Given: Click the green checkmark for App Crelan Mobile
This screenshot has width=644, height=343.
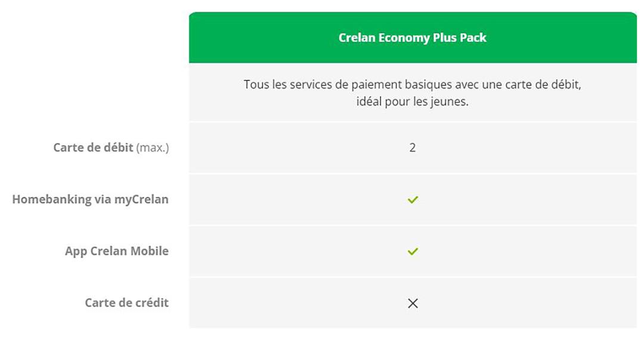Looking at the screenshot, I should click(413, 251).
